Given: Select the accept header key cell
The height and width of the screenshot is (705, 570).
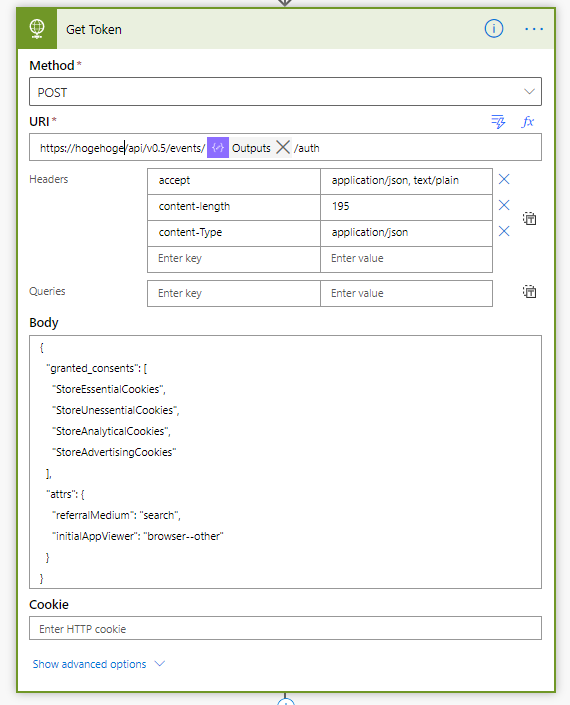Looking at the screenshot, I should (234, 181).
